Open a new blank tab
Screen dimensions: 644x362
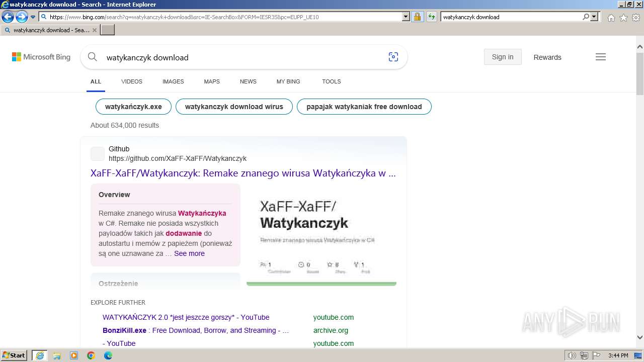pyautogui.click(x=108, y=30)
